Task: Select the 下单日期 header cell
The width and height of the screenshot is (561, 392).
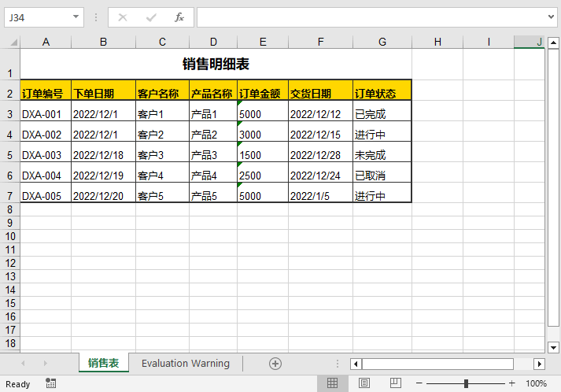Action: pos(103,90)
